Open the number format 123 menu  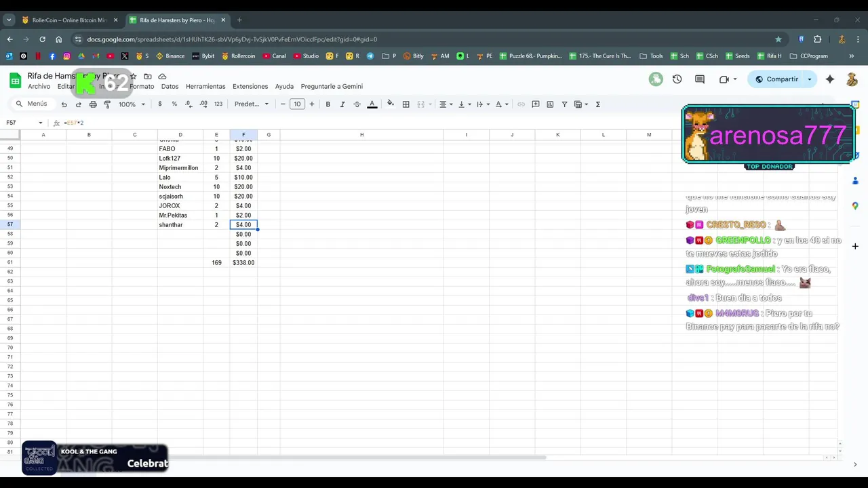(218, 104)
